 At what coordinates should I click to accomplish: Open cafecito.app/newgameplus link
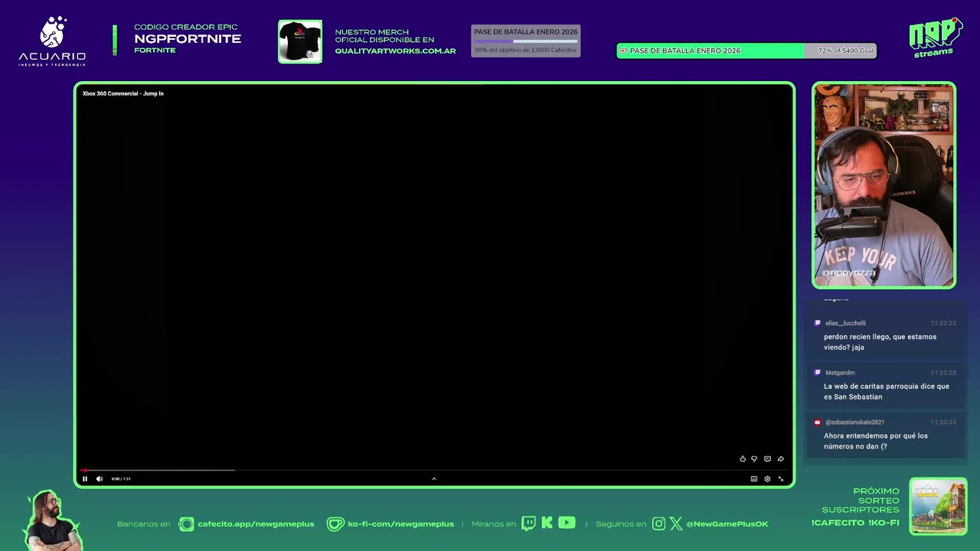coord(256,524)
